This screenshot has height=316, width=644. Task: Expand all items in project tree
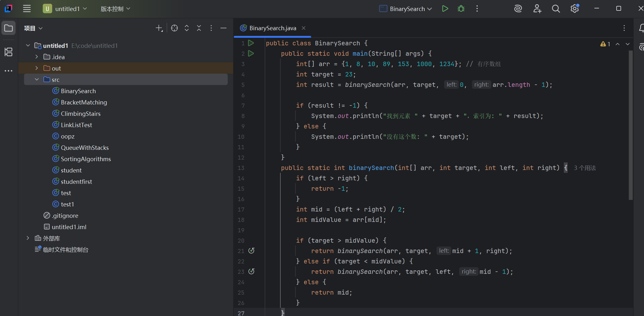[x=187, y=28]
